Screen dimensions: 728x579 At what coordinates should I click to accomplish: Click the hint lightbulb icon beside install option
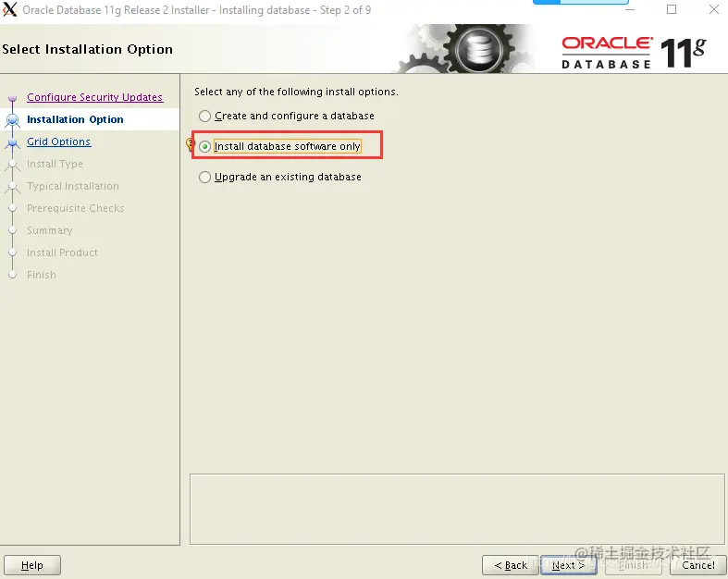[190, 144]
